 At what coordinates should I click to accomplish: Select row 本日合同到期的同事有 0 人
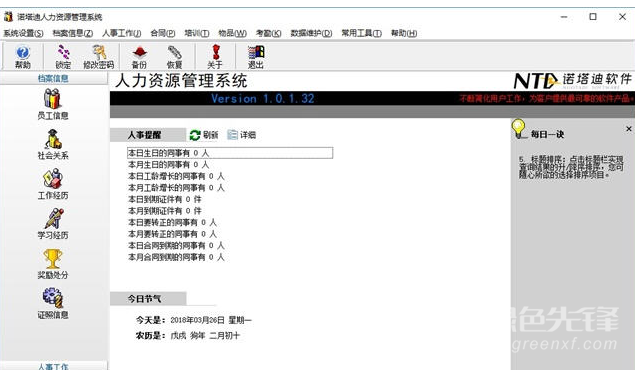coord(176,245)
